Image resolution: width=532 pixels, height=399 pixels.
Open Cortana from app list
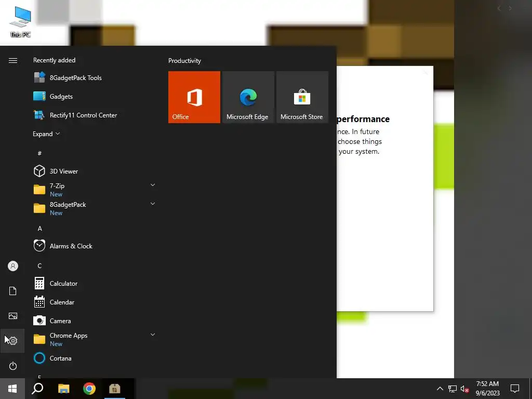click(94, 358)
